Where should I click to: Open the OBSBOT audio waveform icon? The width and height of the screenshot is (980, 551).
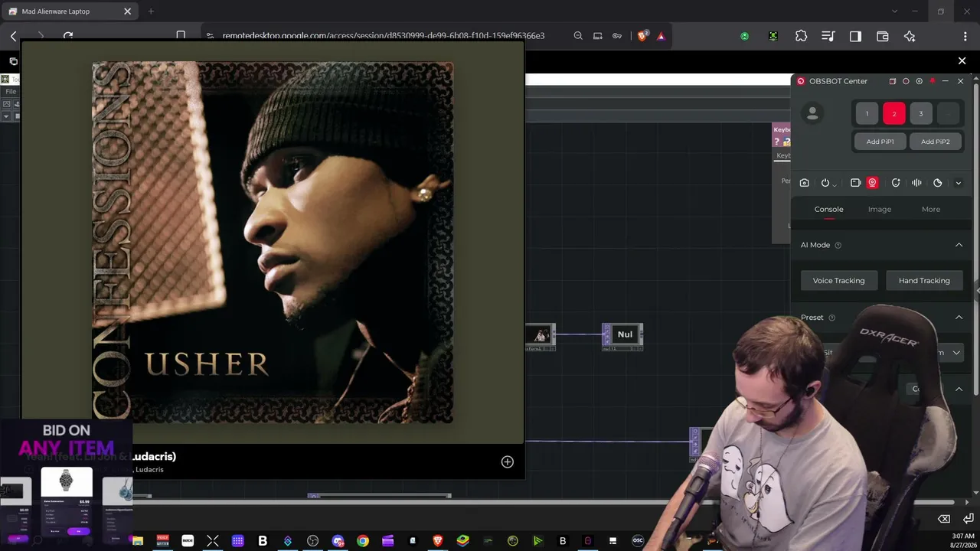pos(916,183)
